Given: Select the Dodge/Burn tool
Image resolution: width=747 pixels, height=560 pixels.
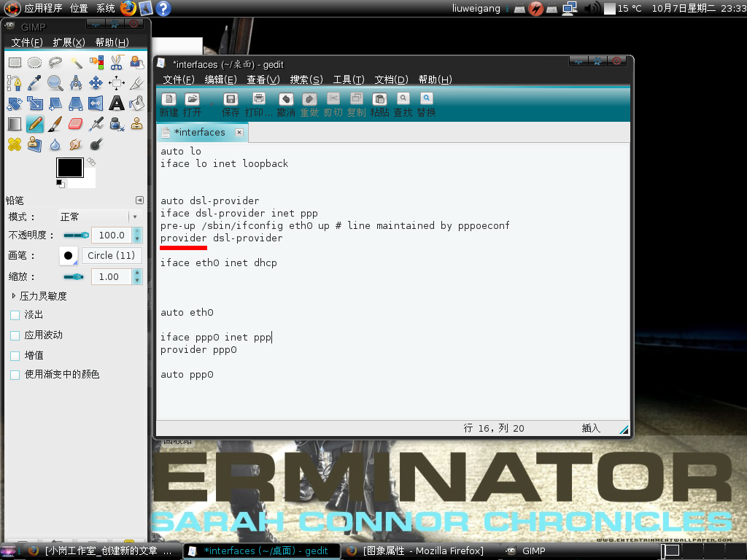Looking at the screenshot, I should tap(96, 144).
